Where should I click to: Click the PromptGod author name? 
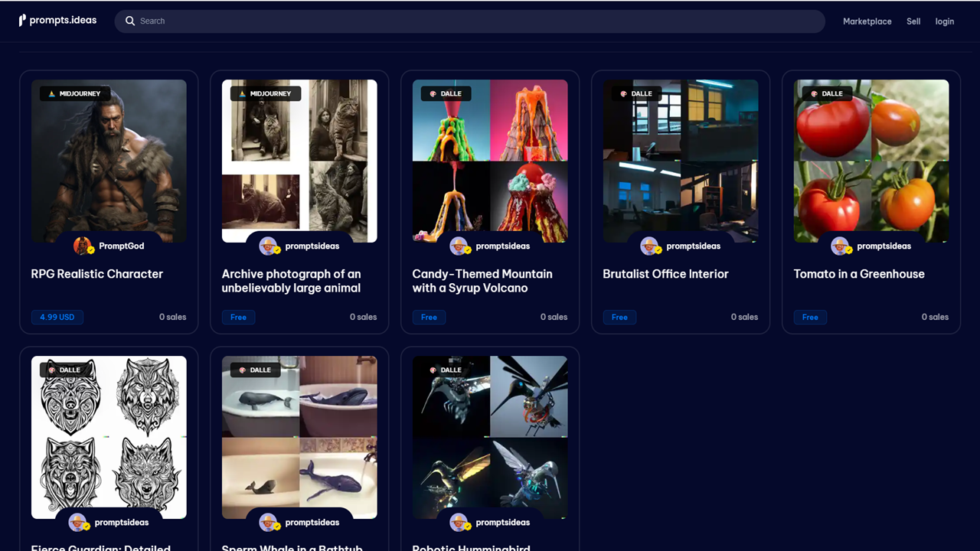pos(122,246)
